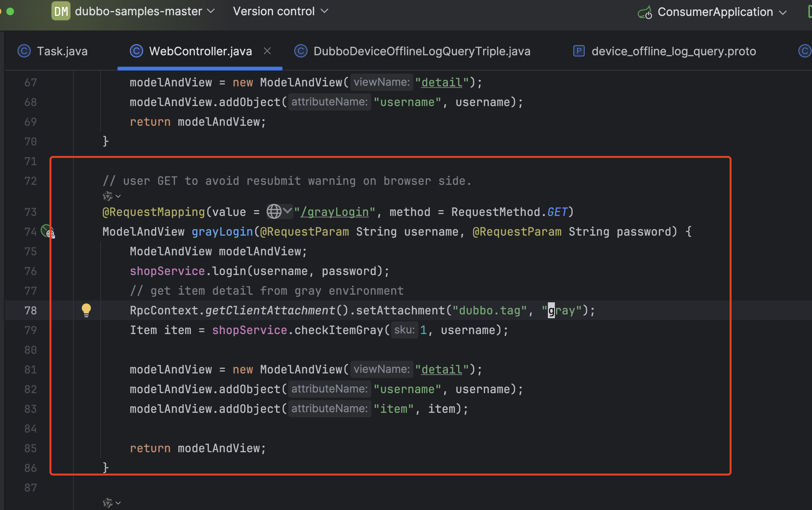The height and width of the screenshot is (510, 812).
Task: Click the @RequestMapping annotation
Action: (x=154, y=212)
